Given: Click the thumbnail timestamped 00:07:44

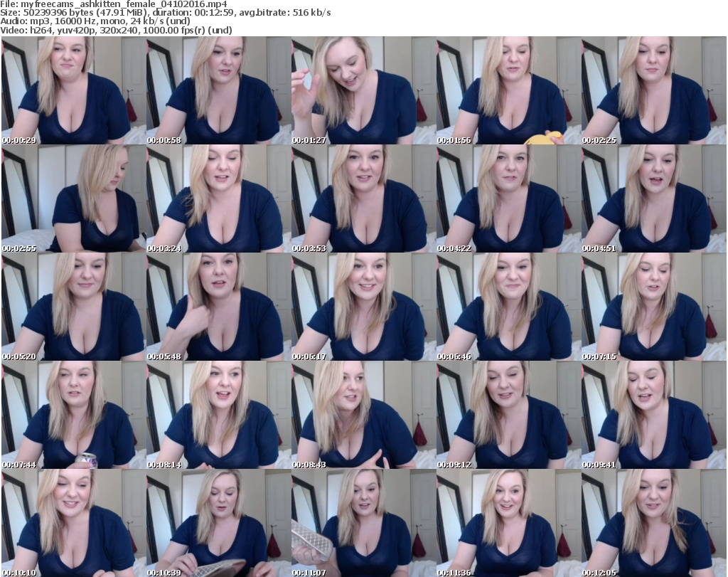Looking at the screenshot, I should point(73,415).
